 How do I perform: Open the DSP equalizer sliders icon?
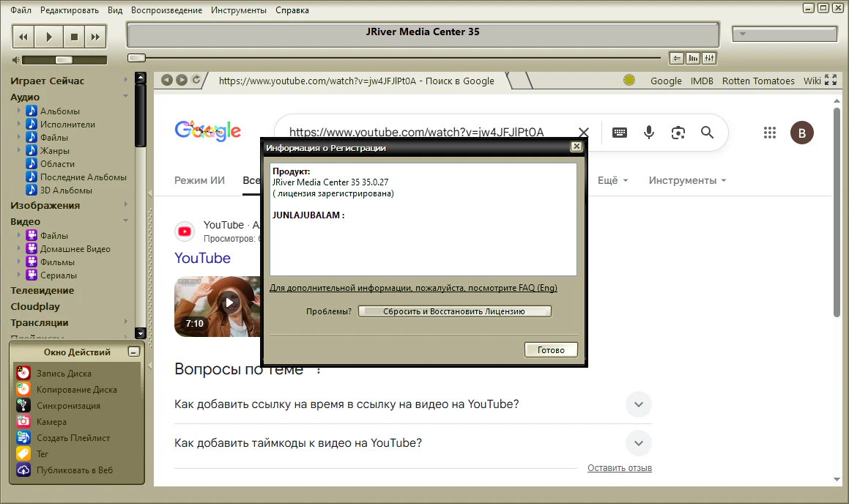pos(708,59)
